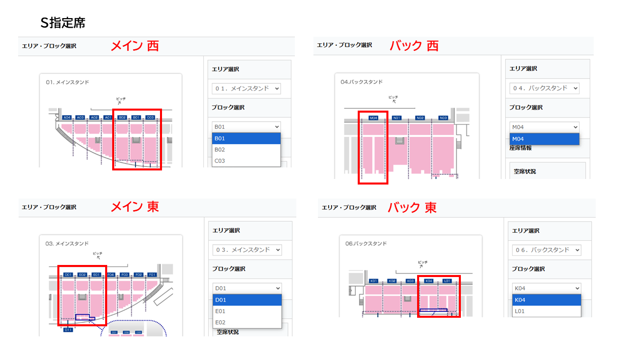Select C03 in the block dropdown list

246,161
